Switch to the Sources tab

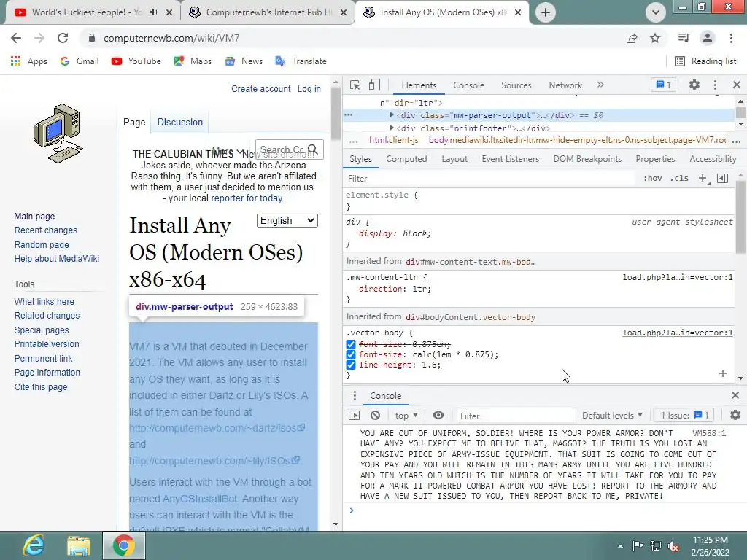point(516,85)
